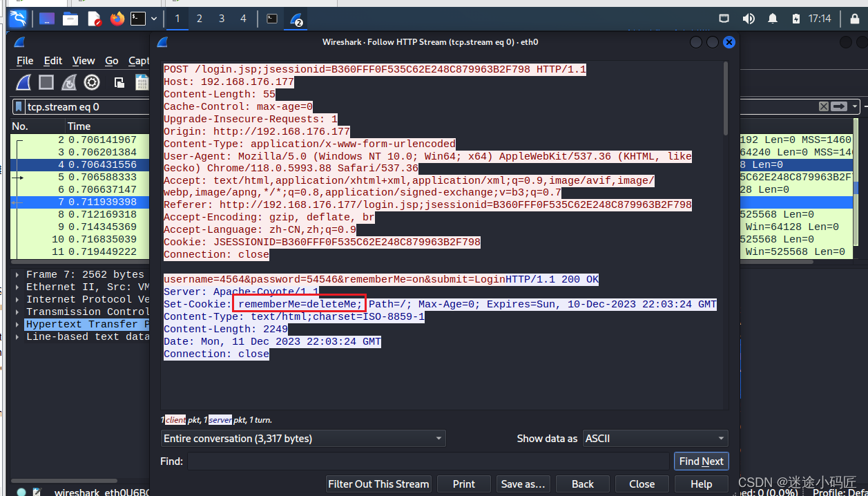
Task: Open the Show data as ASCII dropdown
Action: (x=655, y=439)
